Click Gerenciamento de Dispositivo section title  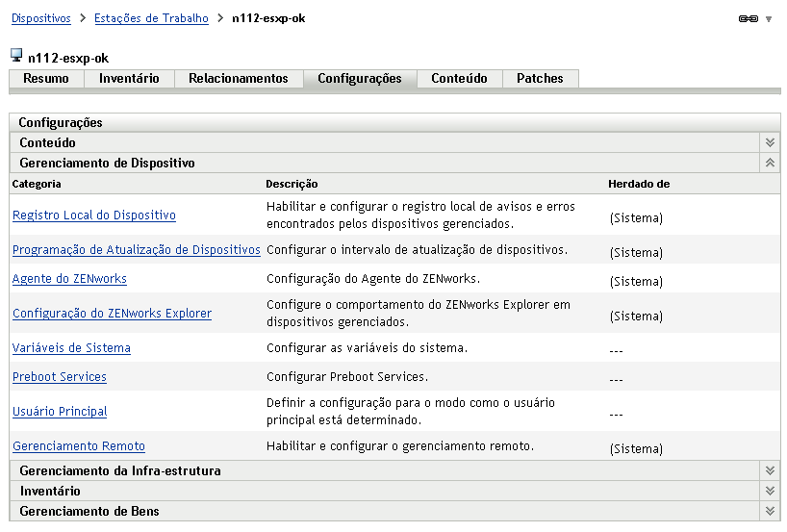pos(108,164)
